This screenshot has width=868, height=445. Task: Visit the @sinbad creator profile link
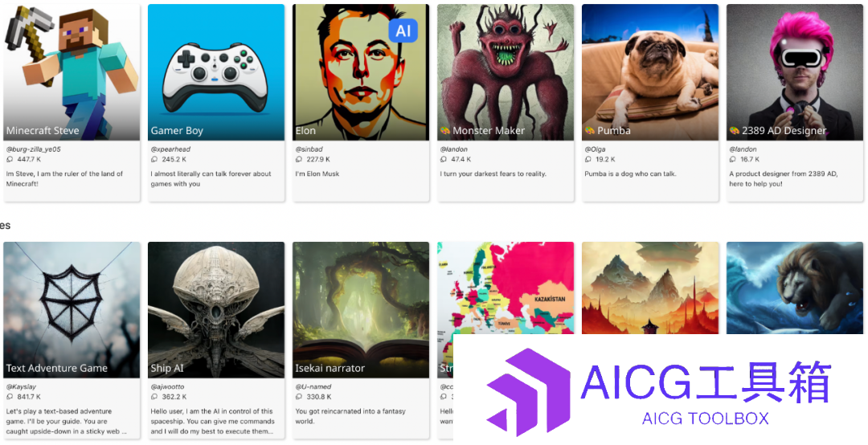pos(309,149)
